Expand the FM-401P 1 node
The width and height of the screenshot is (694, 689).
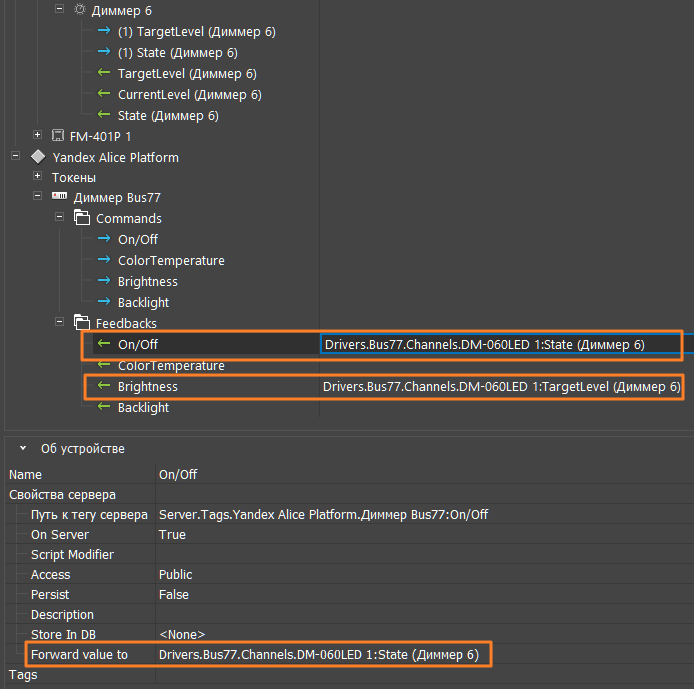click(x=37, y=136)
